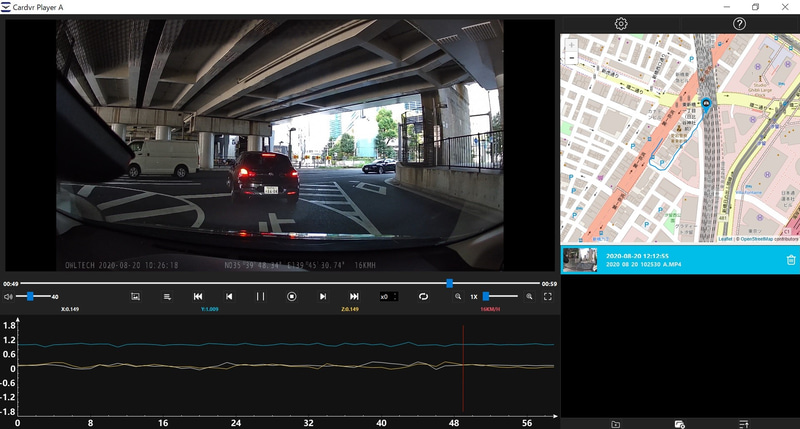
Task: Open the playlist list icon
Action: click(167, 296)
